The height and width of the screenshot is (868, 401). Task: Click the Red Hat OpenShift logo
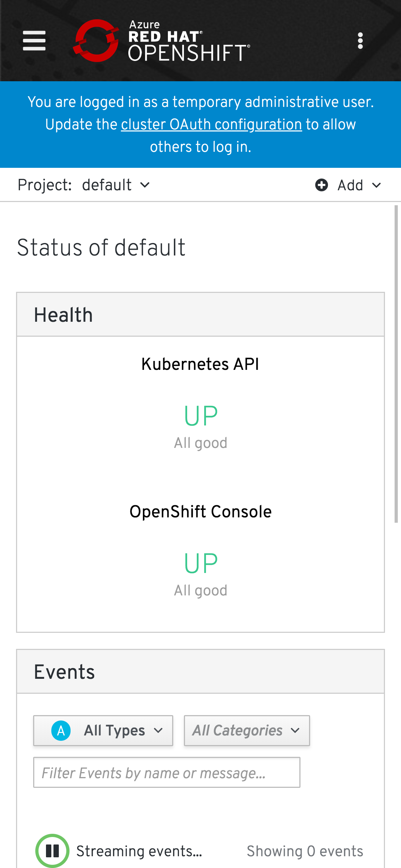[161, 41]
